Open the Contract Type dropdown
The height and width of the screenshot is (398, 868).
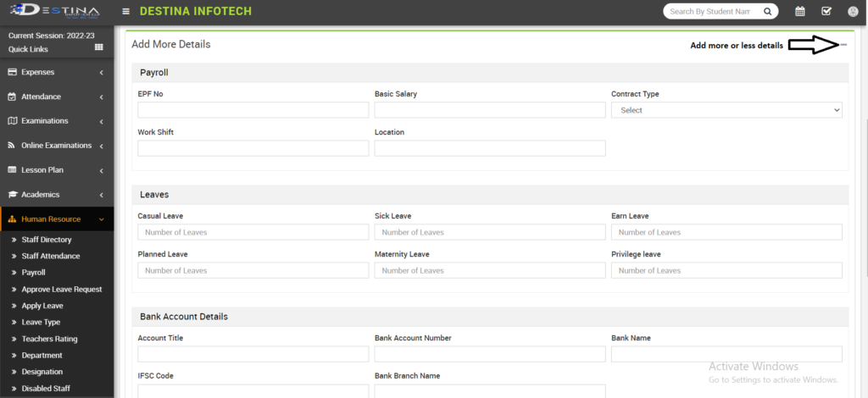coord(726,110)
